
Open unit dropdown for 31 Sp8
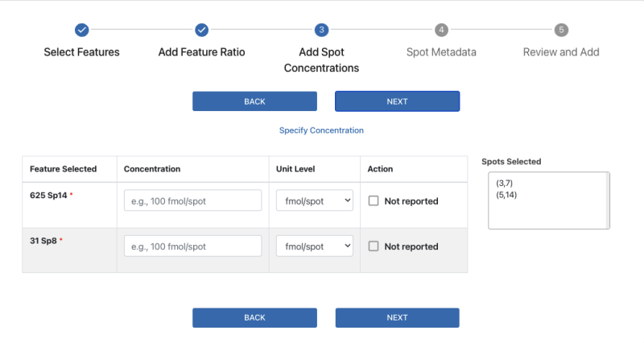tap(314, 246)
